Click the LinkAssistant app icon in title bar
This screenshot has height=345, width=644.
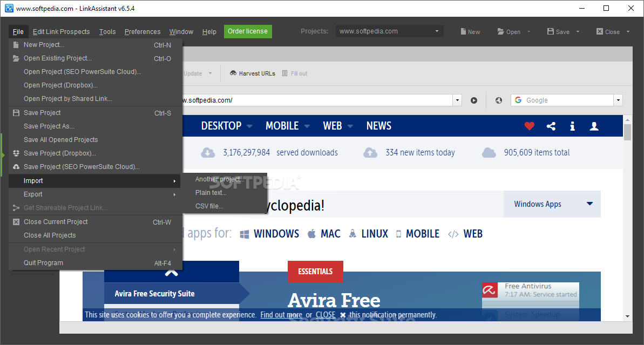[9, 8]
